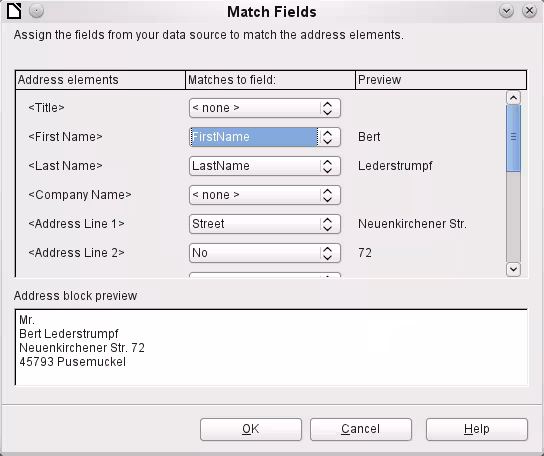Click the scrollbar track below the thumb

pyautogui.click(x=513, y=217)
